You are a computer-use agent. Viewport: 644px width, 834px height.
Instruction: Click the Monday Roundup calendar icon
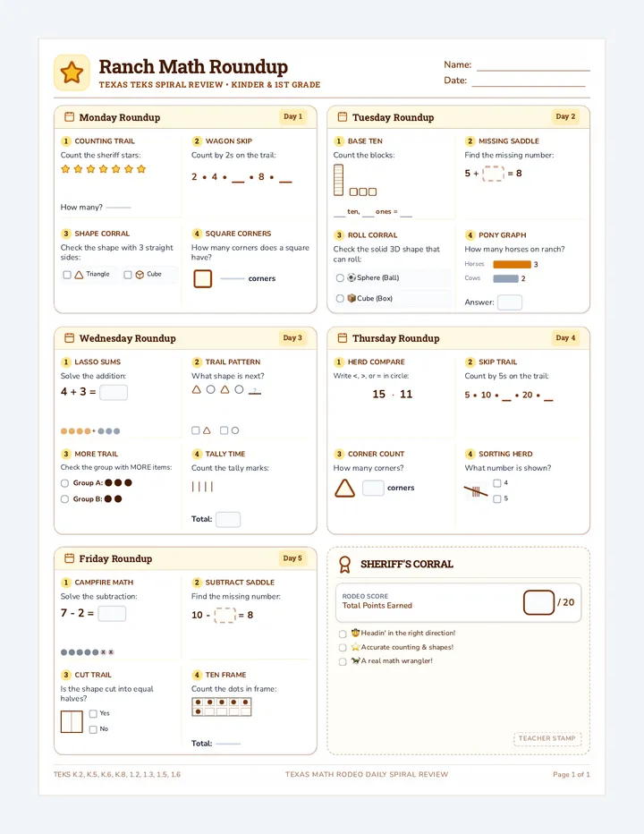point(69,117)
